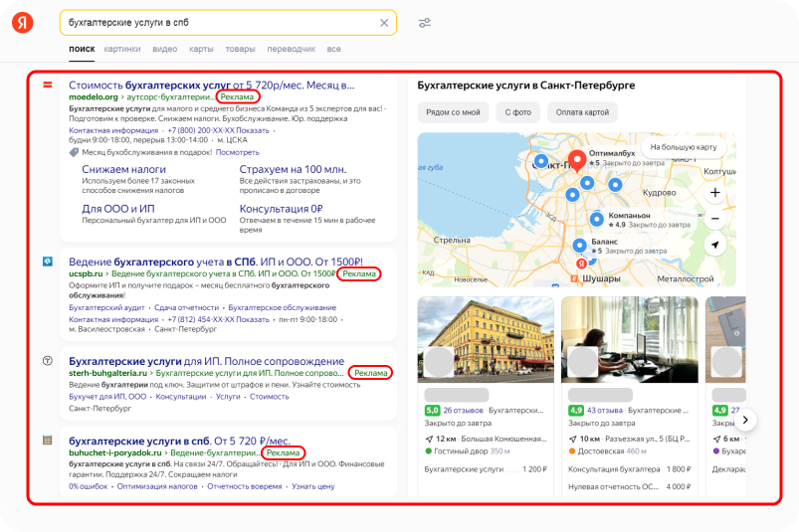Click the Узнать цену link
The height and width of the screenshot is (532, 799).
pyautogui.click(x=313, y=486)
